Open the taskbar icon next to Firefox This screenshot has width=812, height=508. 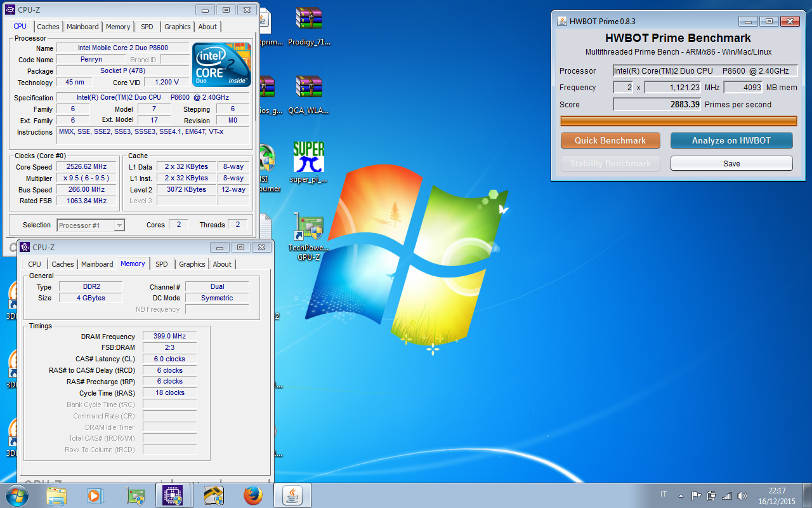pos(213,495)
